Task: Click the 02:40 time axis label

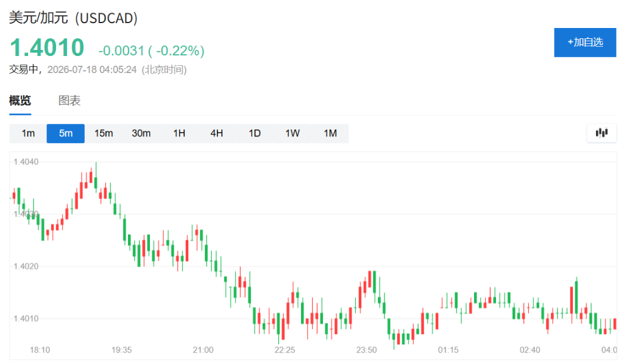Action: 530,350
